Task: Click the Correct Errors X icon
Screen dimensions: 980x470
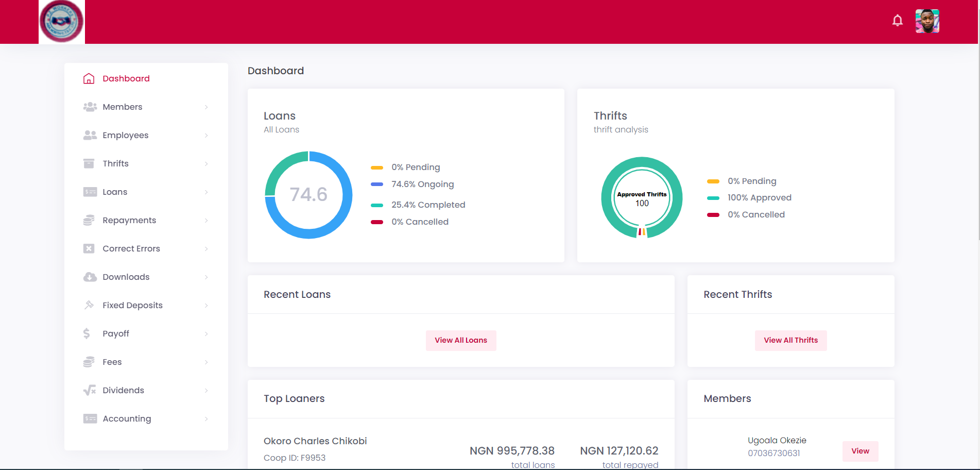Action: coord(89,248)
